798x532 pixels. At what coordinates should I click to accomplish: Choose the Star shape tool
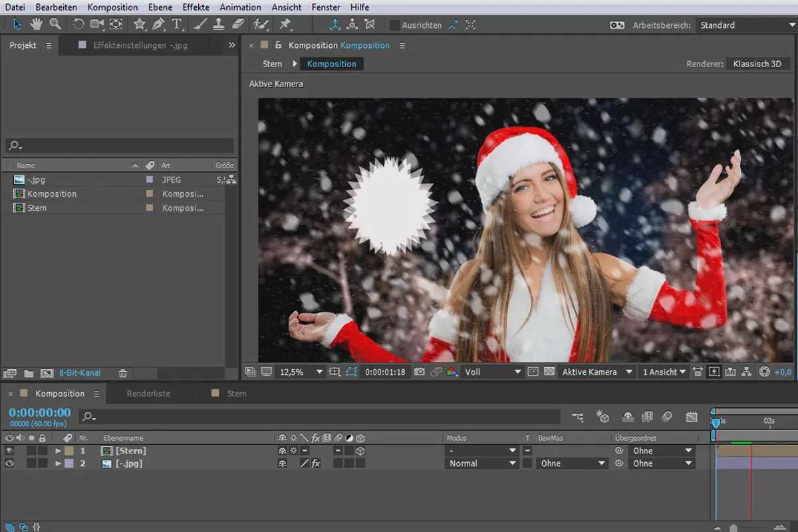coord(140,25)
